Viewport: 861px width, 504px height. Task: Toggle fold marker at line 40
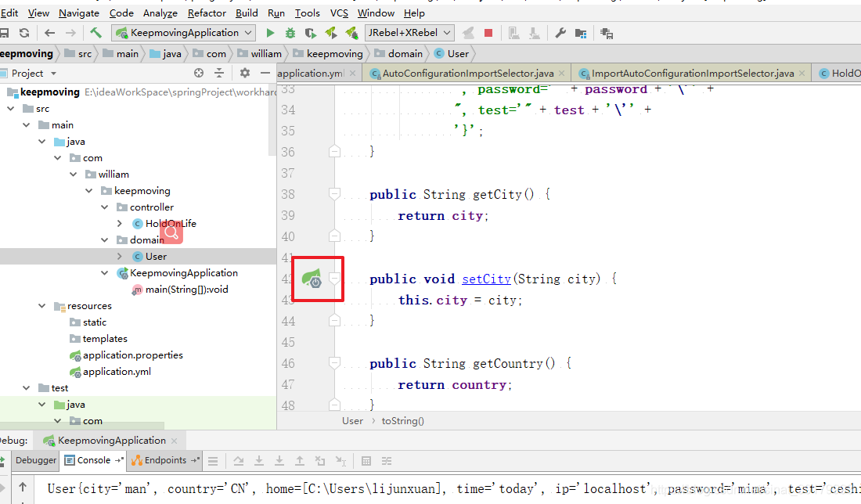pos(334,236)
